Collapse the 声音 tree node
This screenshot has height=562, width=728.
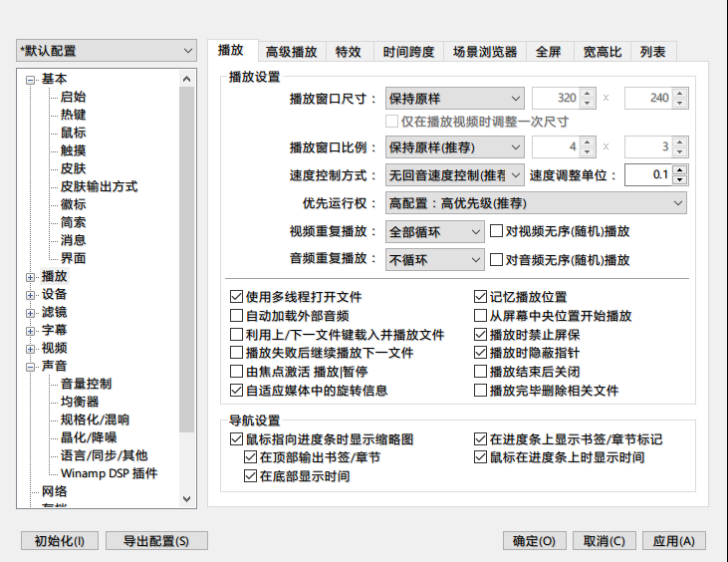click(31, 366)
